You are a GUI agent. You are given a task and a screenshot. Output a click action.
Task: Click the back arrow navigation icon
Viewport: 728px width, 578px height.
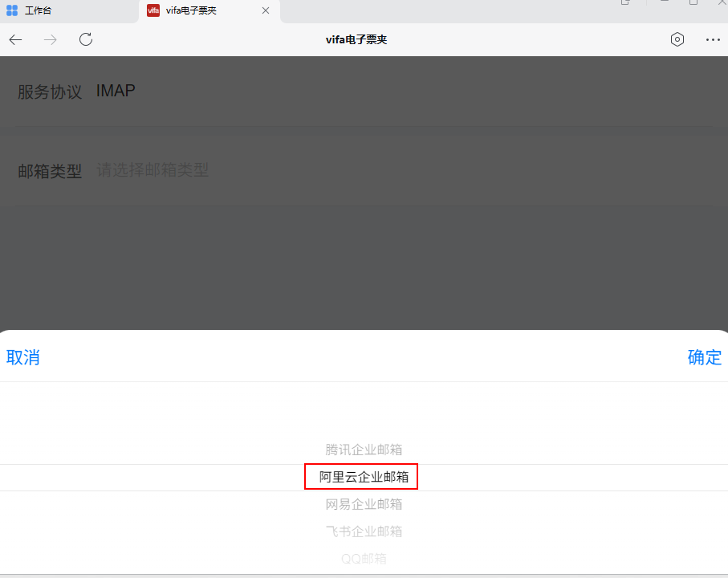16,40
